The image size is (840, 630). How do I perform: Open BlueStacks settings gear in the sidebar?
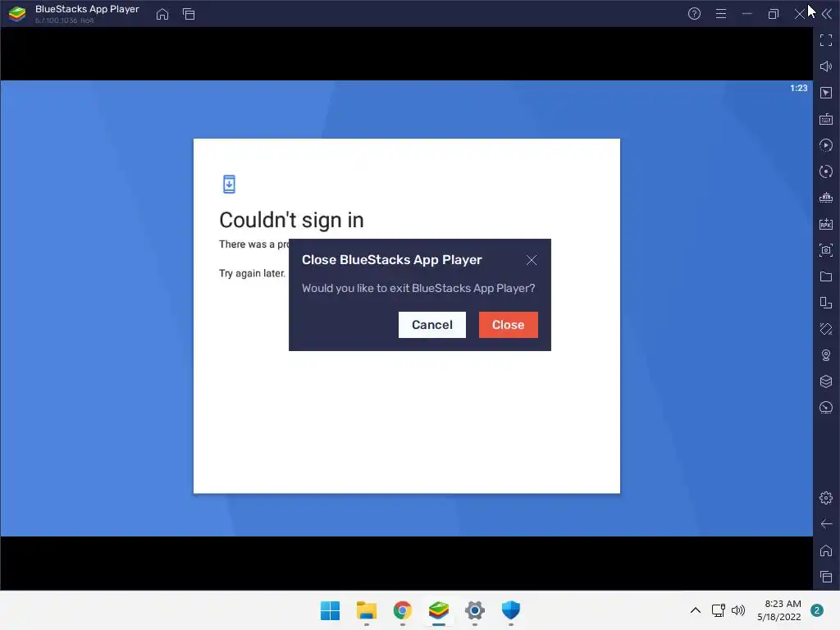coord(826,498)
